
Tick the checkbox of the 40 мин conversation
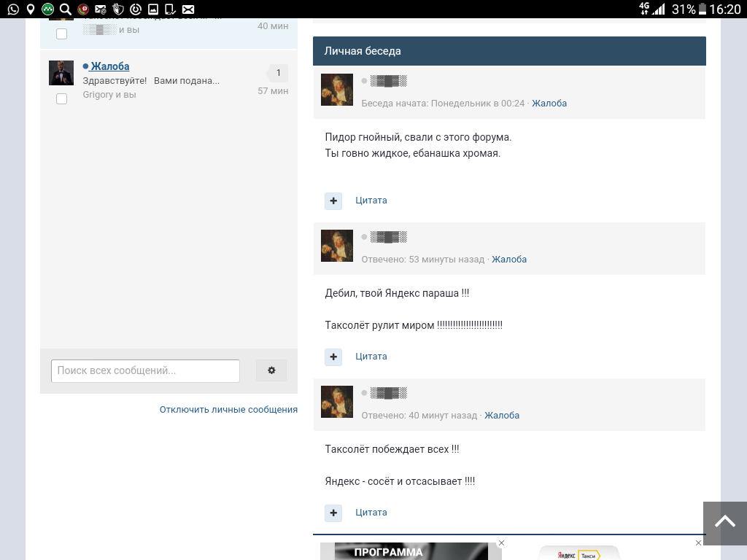pos(61,34)
